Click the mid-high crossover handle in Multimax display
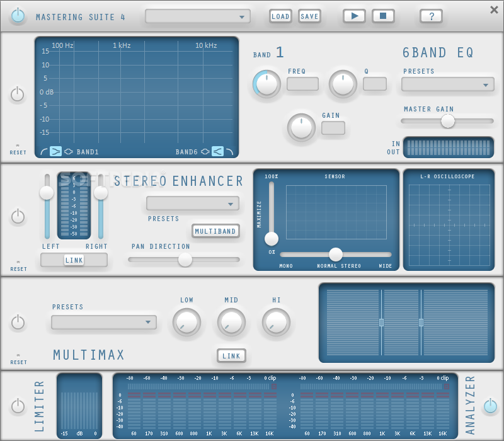 click(x=421, y=323)
